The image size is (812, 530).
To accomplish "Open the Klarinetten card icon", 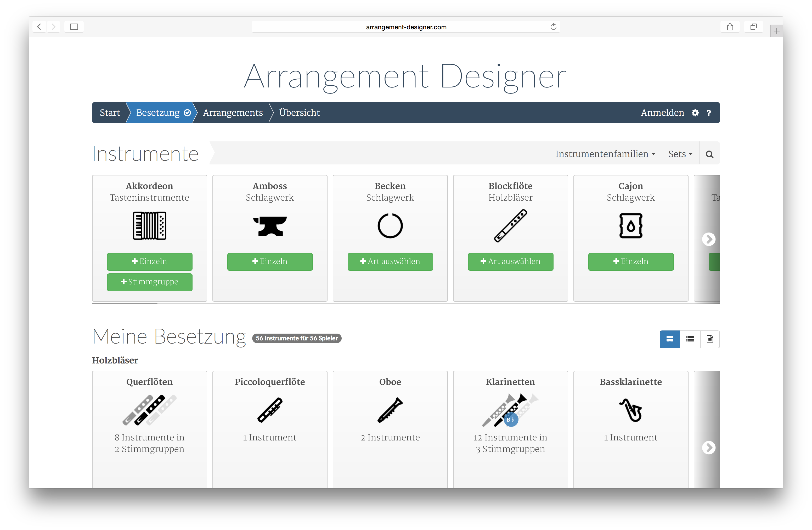I will coord(510,410).
